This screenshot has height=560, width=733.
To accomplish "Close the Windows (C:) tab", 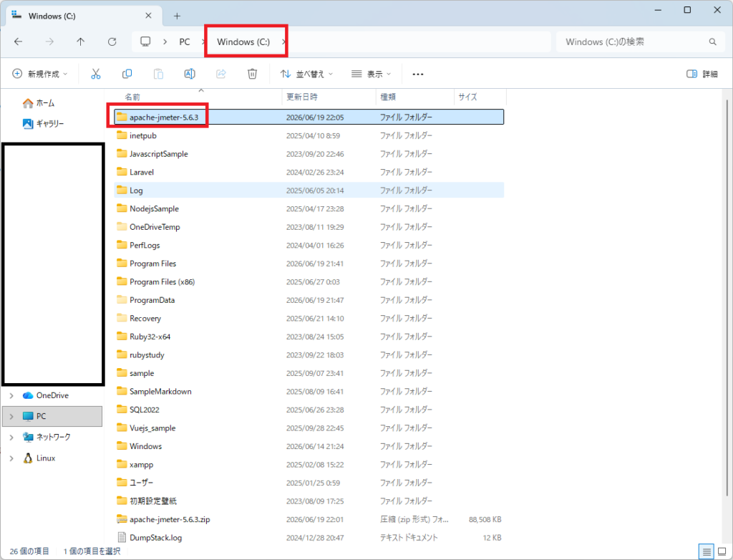I will pos(148,16).
